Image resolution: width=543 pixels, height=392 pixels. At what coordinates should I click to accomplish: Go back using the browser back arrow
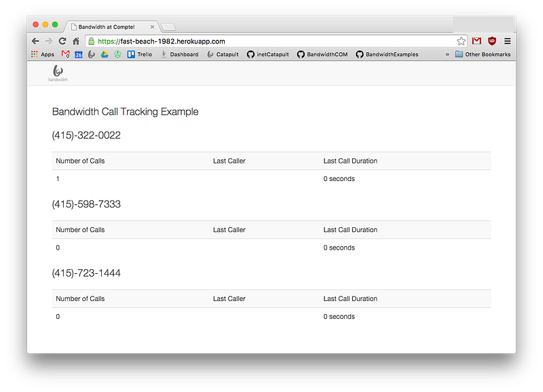coord(35,41)
